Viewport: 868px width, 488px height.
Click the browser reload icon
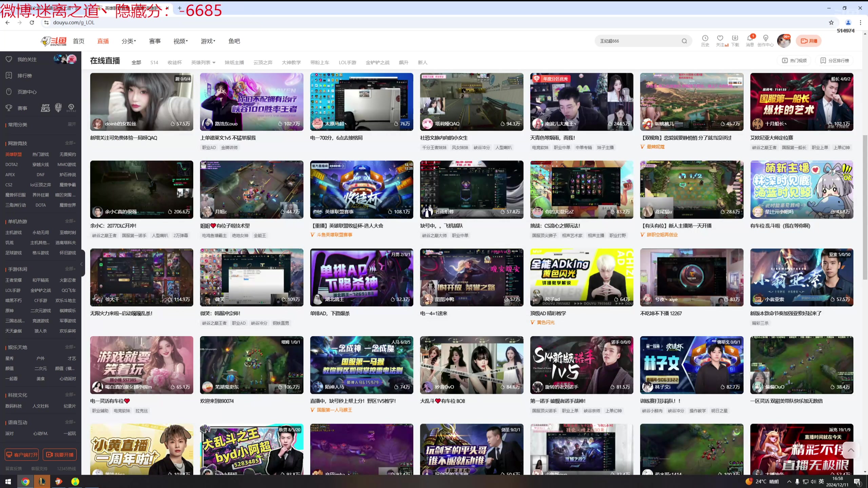[x=32, y=22]
